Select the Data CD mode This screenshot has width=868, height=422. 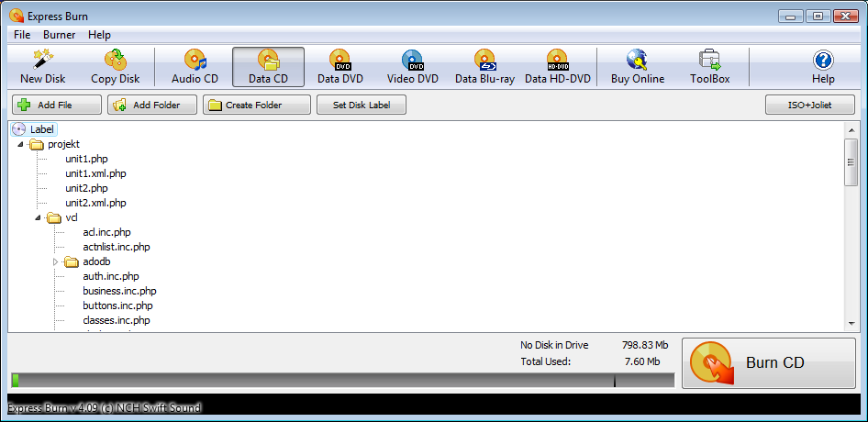point(269,67)
